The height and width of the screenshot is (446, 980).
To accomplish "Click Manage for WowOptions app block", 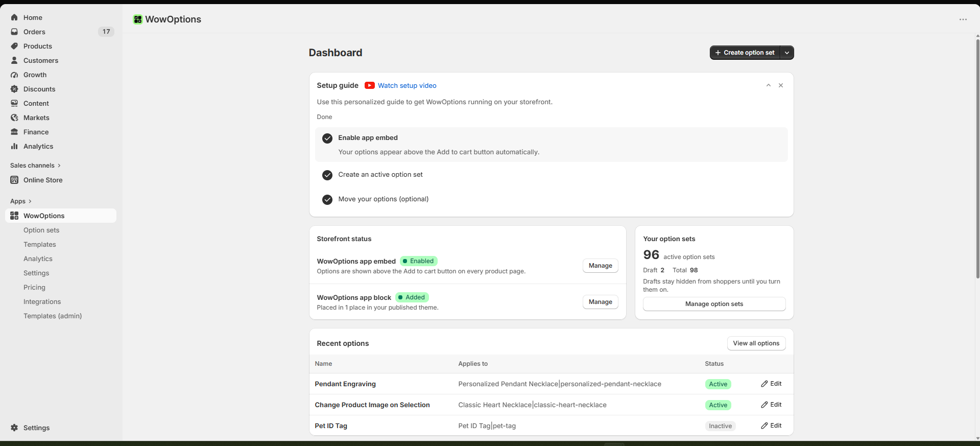I will coord(601,302).
